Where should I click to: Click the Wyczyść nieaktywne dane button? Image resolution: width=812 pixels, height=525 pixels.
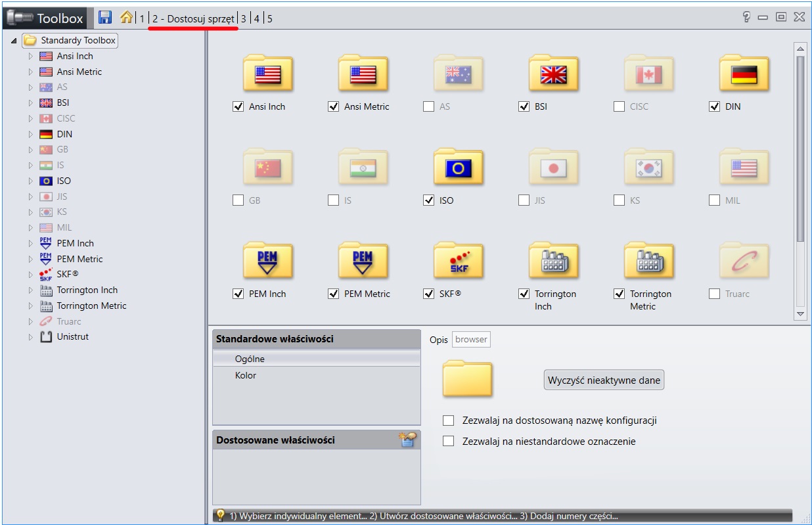pos(604,380)
